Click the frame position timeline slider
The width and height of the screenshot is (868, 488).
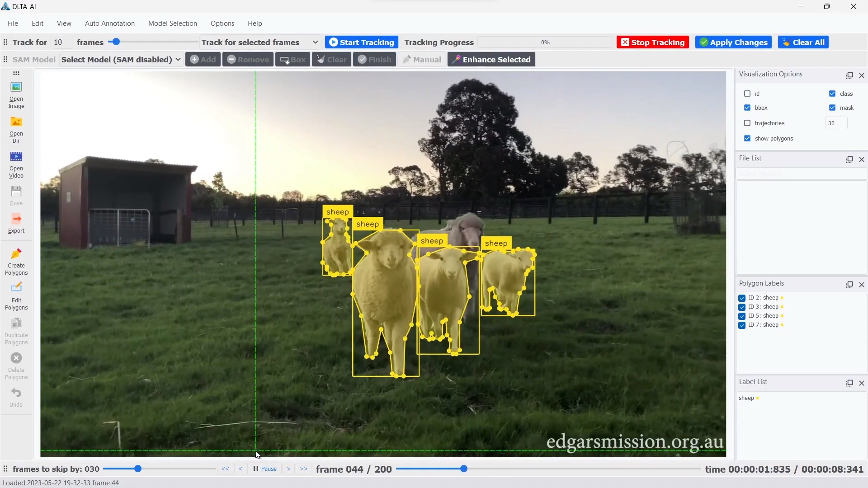(x=548, y=469)
